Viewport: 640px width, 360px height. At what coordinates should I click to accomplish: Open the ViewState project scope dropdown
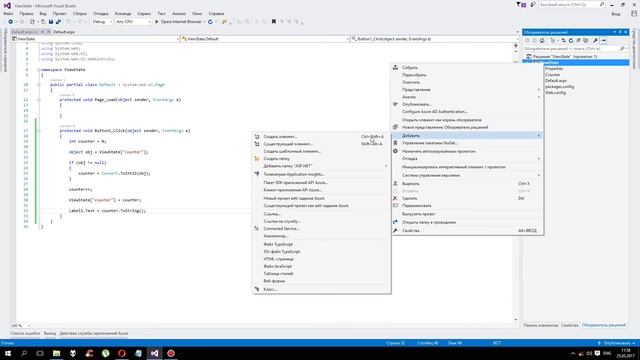(x=96, y=39)
